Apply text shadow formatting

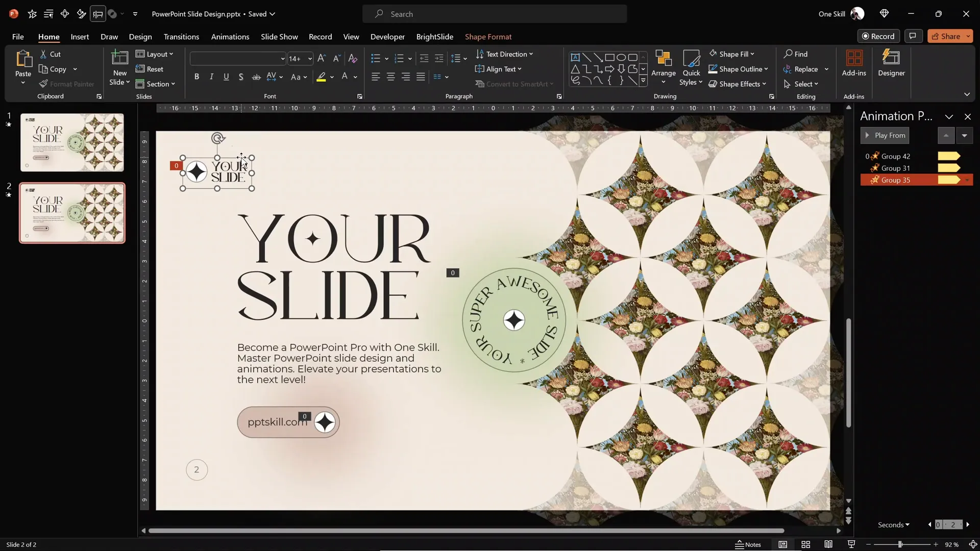pyautogui.click(x=241, y=77)
